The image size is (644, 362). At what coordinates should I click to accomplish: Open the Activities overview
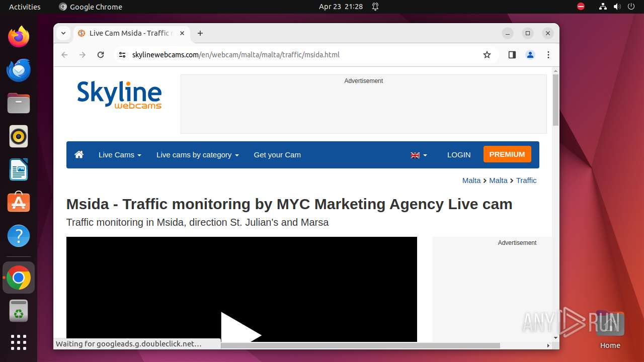point(25,7)
